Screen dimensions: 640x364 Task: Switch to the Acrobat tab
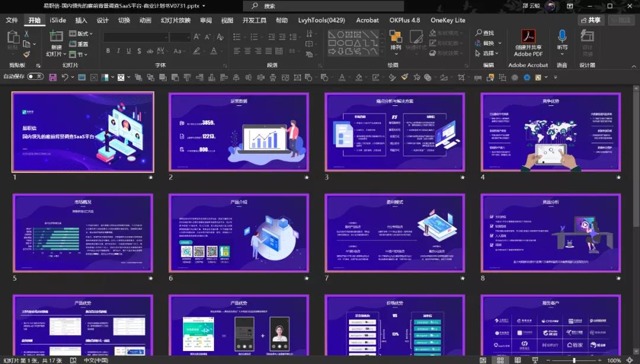point(367,20)
